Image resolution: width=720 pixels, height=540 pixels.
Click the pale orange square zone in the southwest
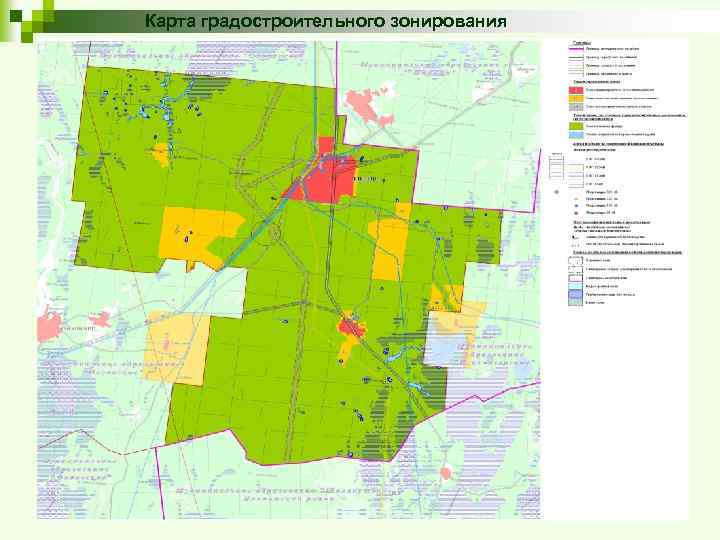[x=176, y=348]
